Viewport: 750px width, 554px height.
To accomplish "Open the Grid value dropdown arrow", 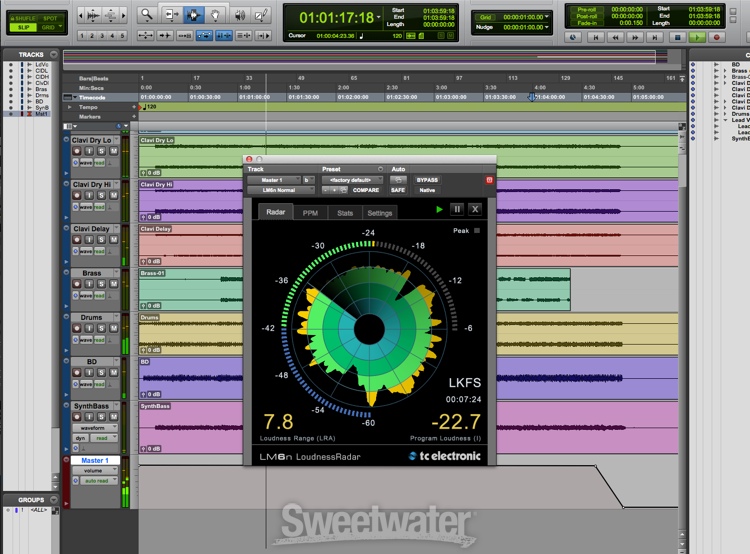I will (x=547, y=17).
